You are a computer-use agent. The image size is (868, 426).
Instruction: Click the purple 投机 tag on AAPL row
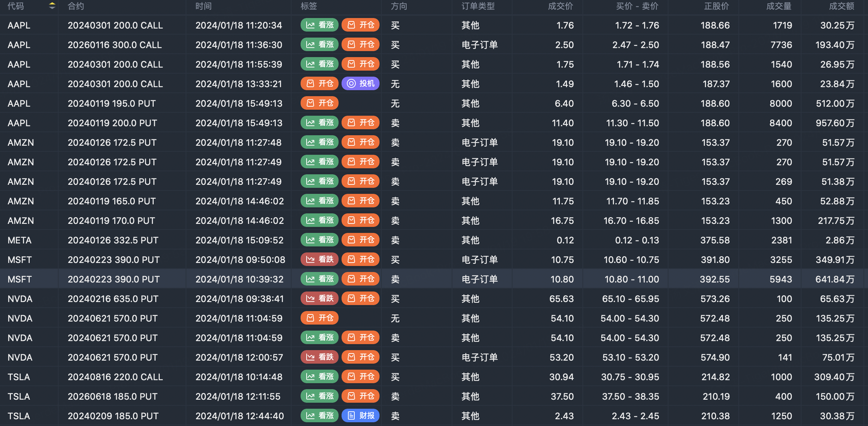click(x=360, y=83)
